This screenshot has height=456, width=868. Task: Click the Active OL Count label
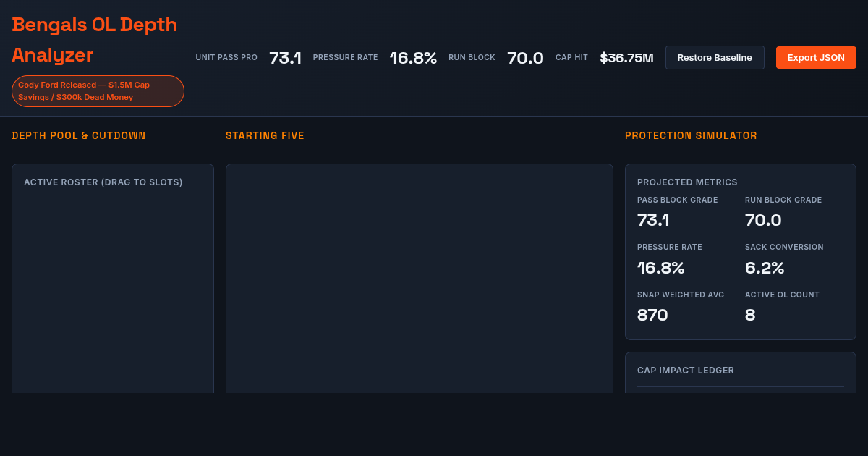pos(782,295)
